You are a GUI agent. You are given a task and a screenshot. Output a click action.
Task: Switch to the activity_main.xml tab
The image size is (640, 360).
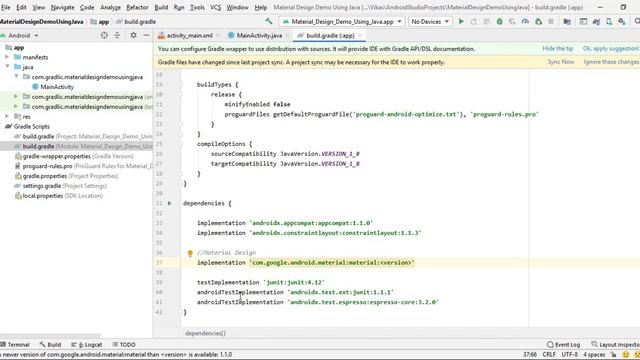click(x=189, y=36)
